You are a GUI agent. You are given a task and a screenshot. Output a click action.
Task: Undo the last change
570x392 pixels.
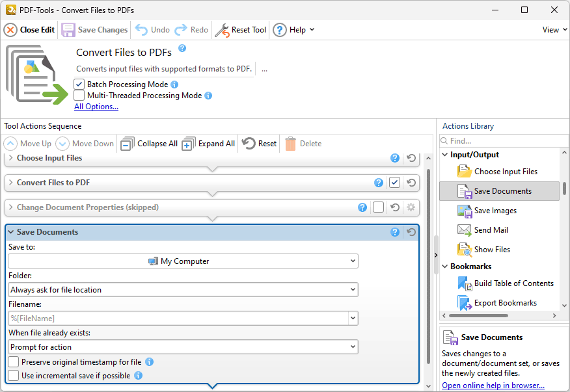pyautogui.click(x=152, y=30)
